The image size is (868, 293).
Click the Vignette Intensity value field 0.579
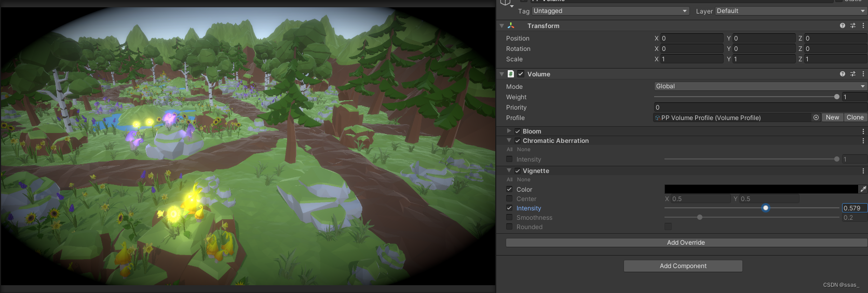(855, 208)
